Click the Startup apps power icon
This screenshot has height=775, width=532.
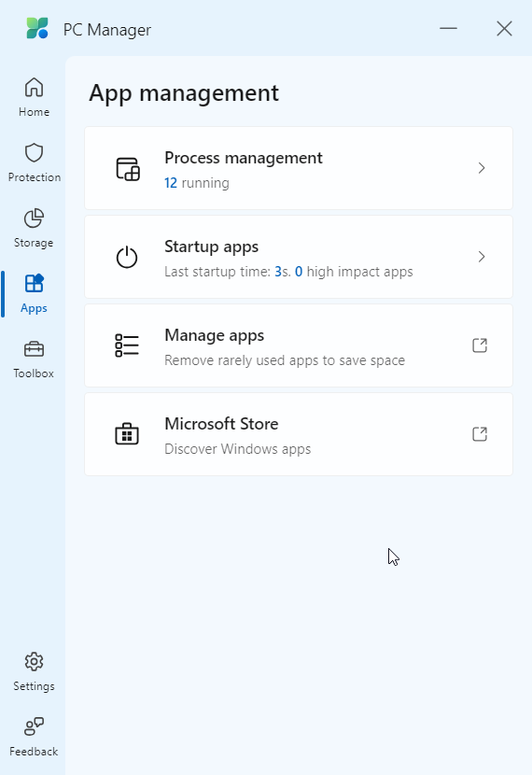pos(127,257)
